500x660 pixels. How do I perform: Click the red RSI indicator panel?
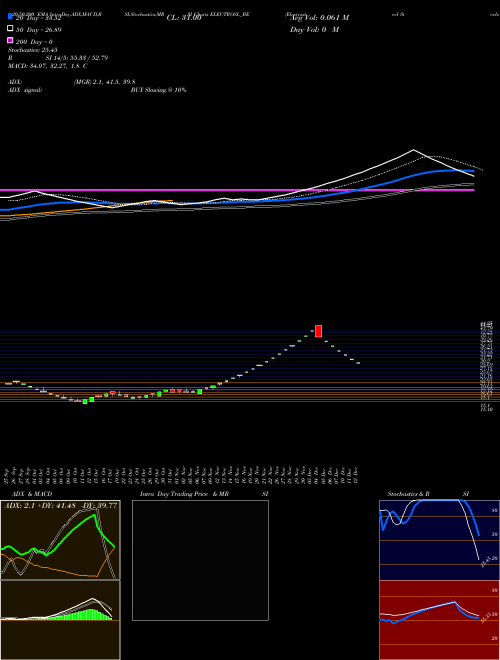439,620
